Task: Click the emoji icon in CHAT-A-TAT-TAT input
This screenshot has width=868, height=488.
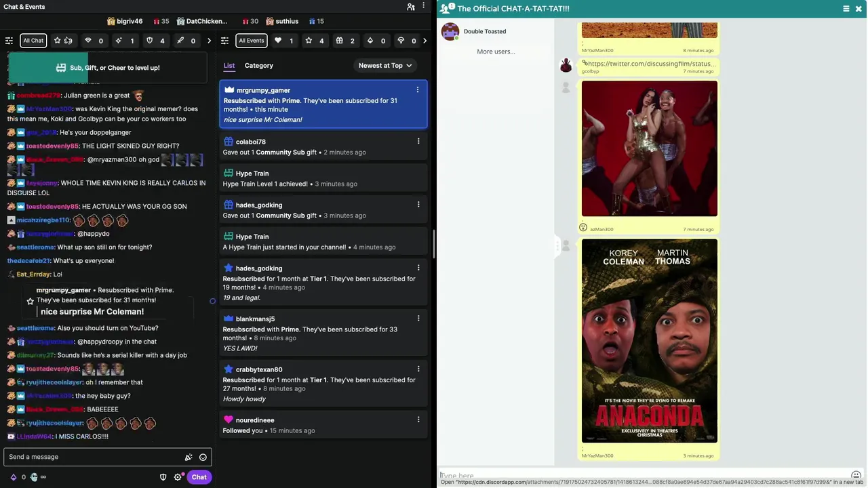Action: 856,475
